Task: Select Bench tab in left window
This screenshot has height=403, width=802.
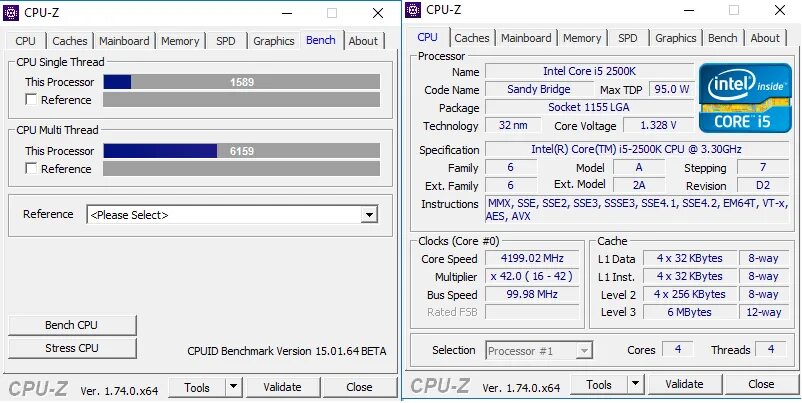Action: tap(321, 40)
